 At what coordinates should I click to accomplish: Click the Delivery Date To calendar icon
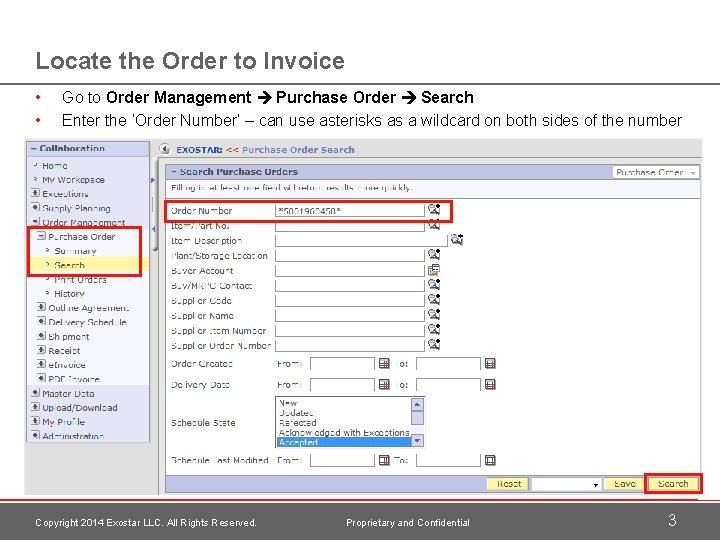tap(490, 384)
